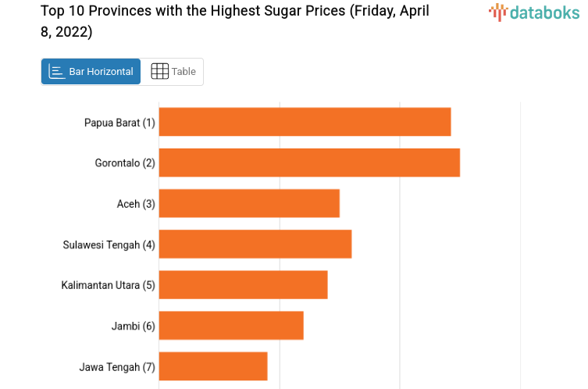588x389 pixels.
Task: Switch to Bar Horizontal view
Action: (x=91, y=71)
